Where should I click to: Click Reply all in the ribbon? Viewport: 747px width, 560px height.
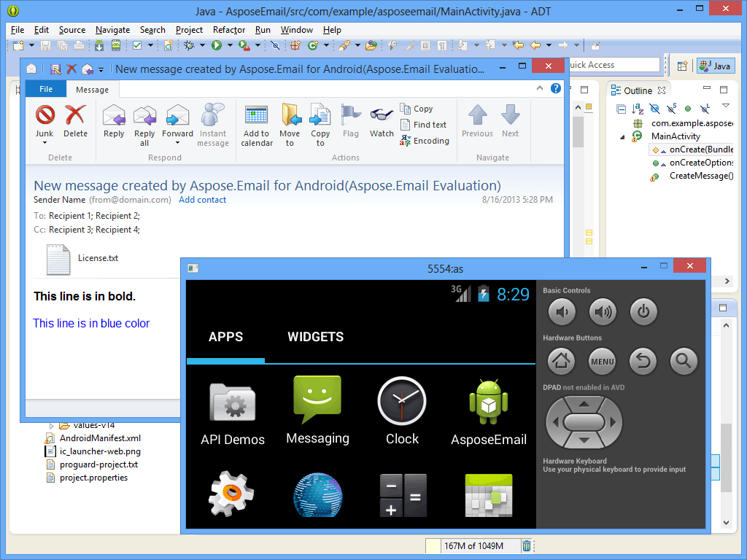click(x=144, y=125)
